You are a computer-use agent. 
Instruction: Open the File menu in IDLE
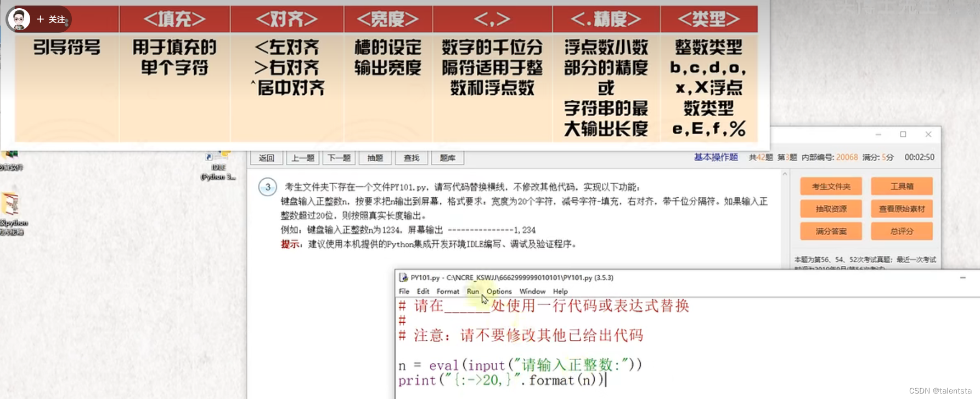404,292
